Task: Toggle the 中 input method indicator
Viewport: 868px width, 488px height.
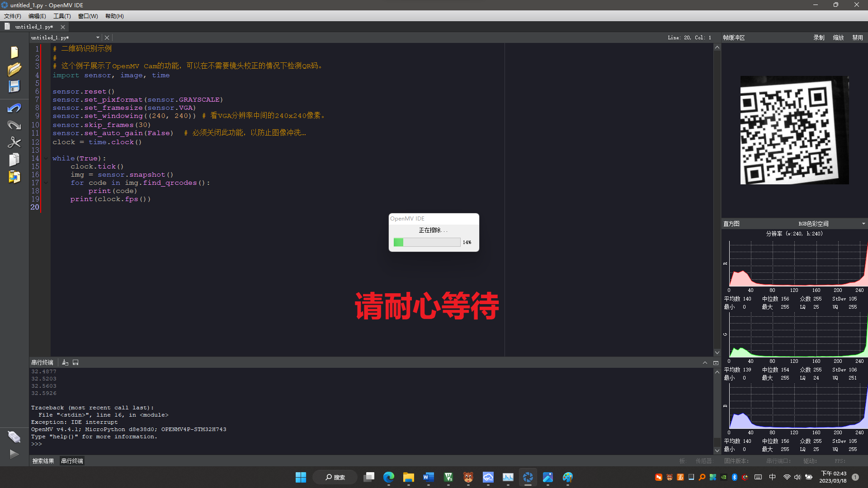Action: [x=773, y=477]
